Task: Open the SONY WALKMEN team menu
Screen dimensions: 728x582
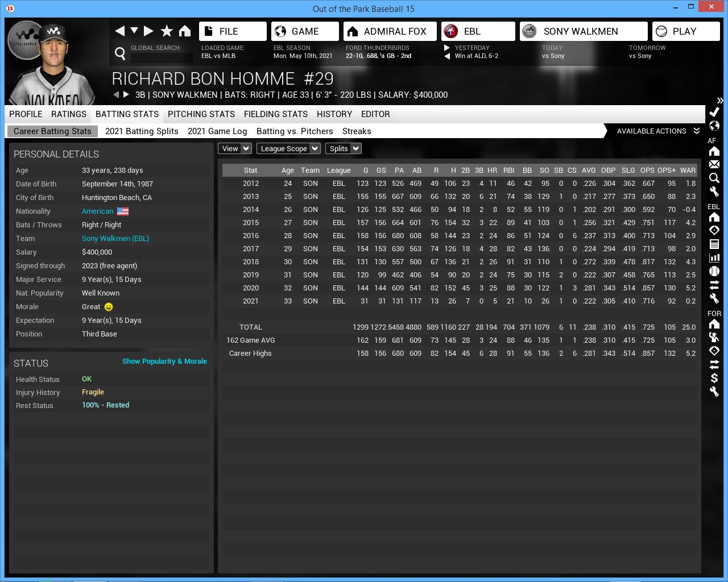Action: [x=584, y=31]
